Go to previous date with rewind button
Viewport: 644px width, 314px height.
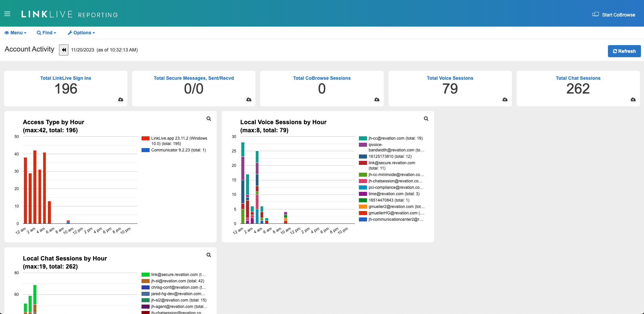point(64,50)
